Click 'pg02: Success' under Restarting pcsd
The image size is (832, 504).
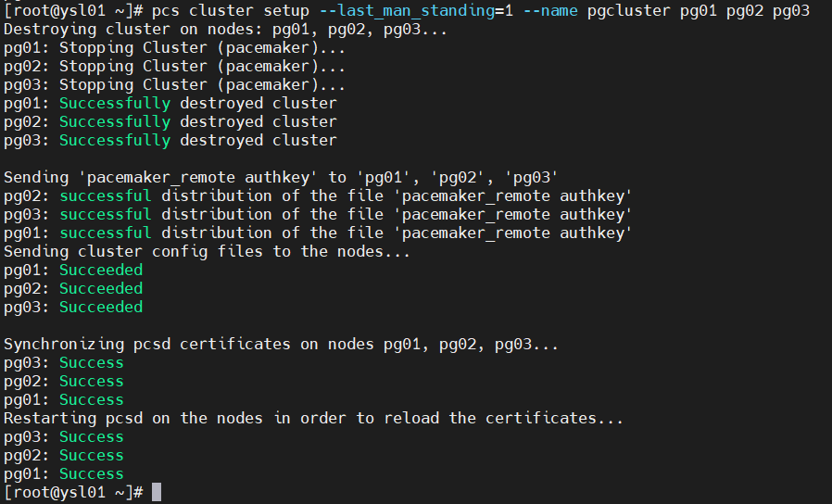(64, 456)
